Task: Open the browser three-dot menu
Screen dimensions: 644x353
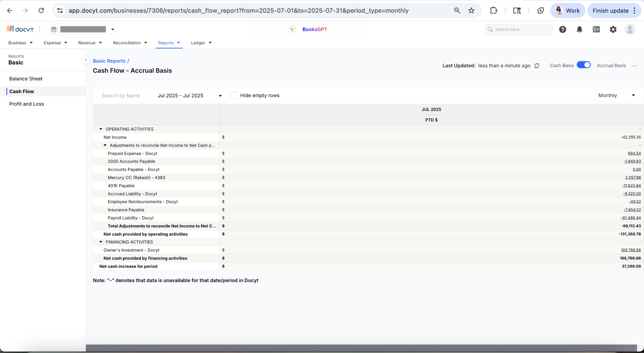Action: click(x=635, y=11)
